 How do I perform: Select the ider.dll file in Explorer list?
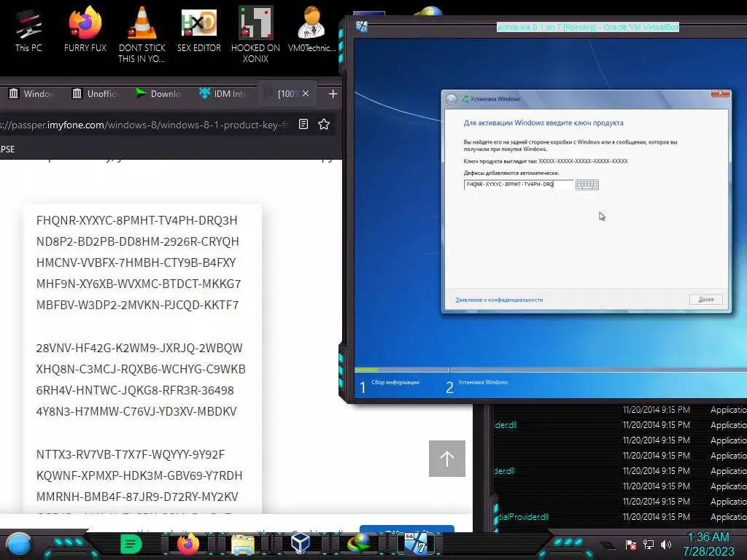[505, 425]
